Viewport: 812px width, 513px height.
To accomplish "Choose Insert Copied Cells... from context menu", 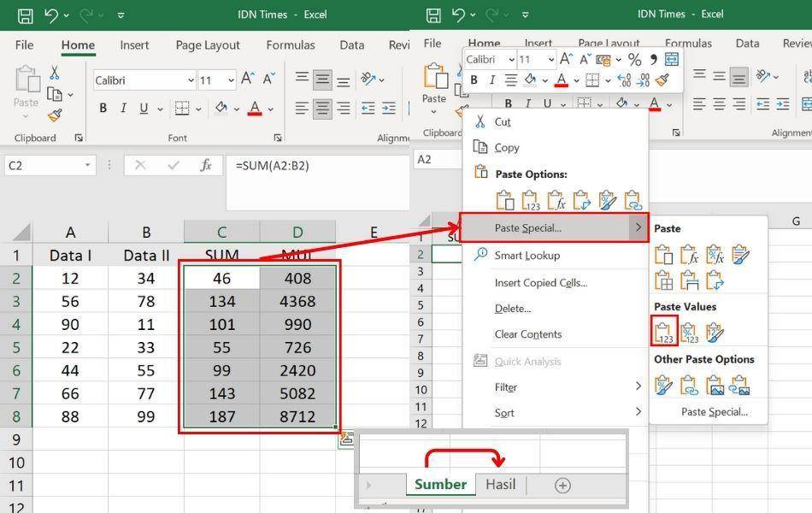I will click(x=541, y=282).
